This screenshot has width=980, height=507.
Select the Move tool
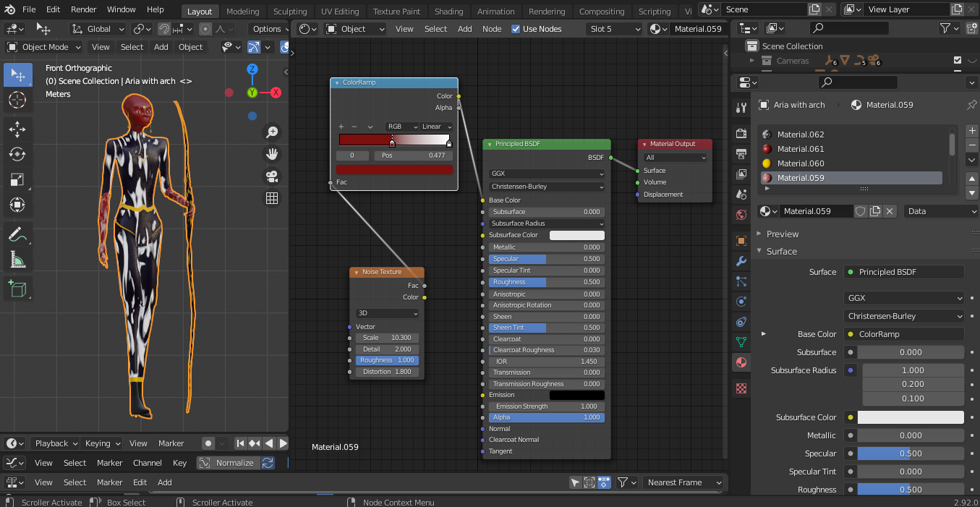click(17, 129)
